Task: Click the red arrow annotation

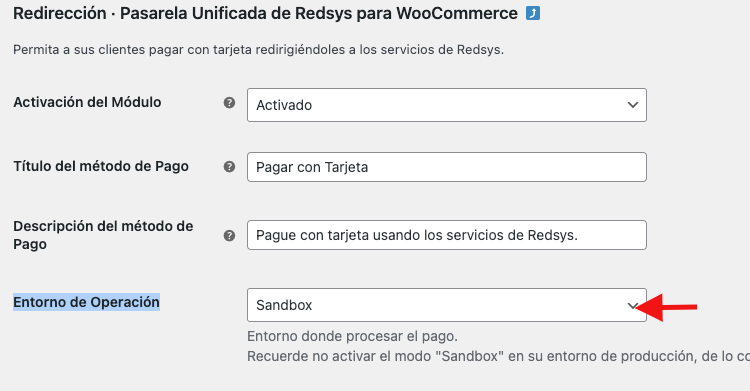Action: pyautogui.click(x=667, y=307)
